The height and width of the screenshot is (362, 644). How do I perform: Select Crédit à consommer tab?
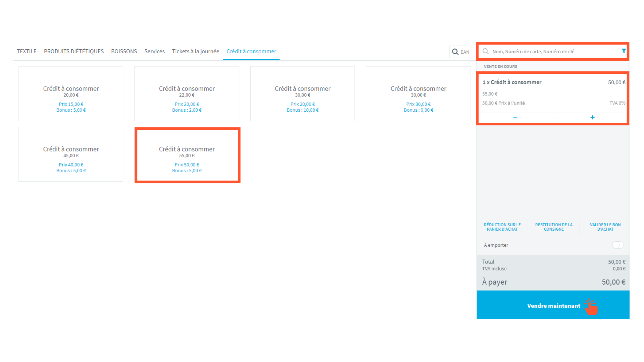pos(251,51)
